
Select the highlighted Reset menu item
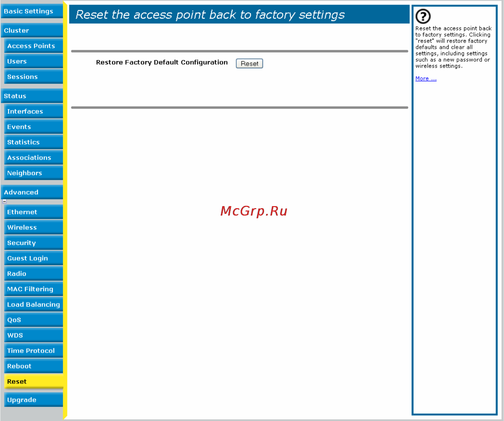point(33,381)
